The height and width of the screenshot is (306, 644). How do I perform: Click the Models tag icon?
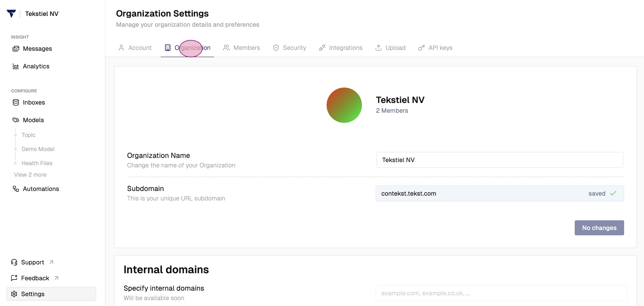(16, 120)
